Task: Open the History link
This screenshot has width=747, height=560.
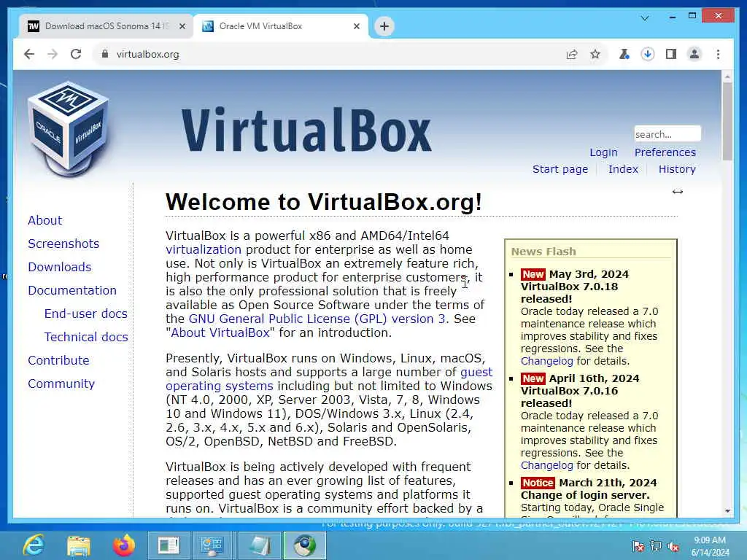Action: click(x=677, y=169)
